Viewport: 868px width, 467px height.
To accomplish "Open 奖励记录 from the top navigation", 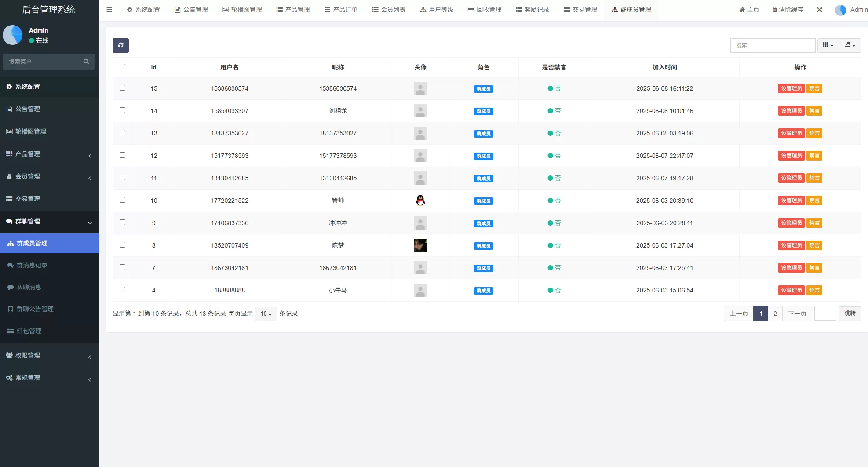I will [532, 9].
